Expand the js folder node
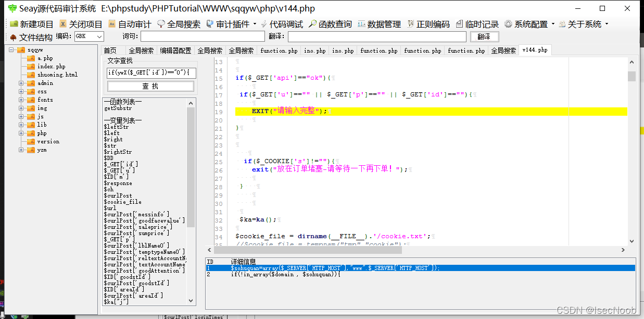The height and width of the screenshot is (319, 644). click(x=21, y=117)
